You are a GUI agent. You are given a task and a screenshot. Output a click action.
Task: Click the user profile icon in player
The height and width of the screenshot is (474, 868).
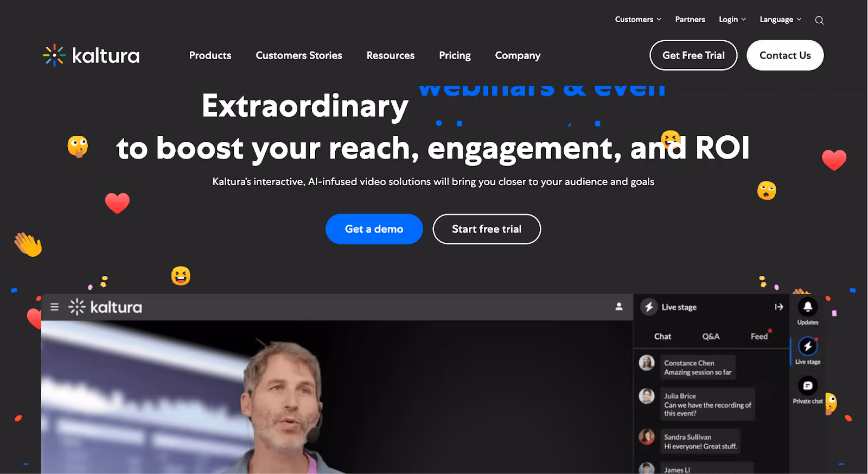point(619,307)
